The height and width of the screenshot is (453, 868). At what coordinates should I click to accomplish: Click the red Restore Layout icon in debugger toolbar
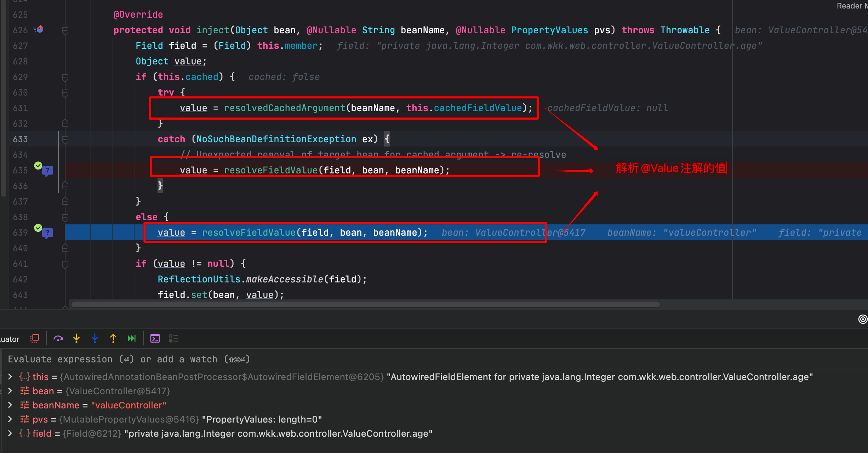(x=34, y=338)
